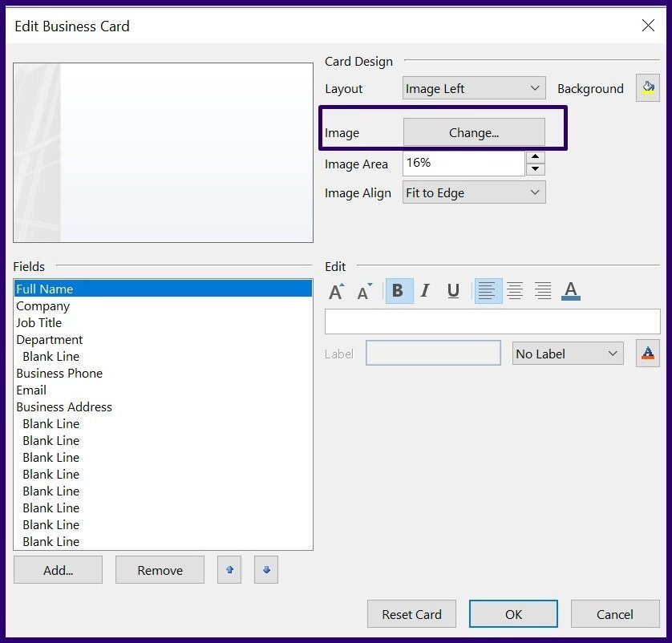The width and height of the screenshot is (672, 643).
Task: Select the last Blank Line in Fields list
Action: click(x=163, y=541)
